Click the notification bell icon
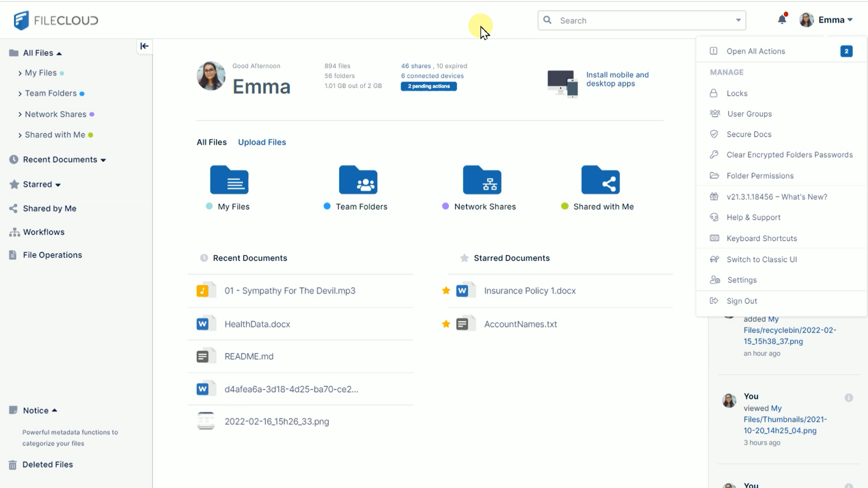868x488 pixels. pos(782,19)
